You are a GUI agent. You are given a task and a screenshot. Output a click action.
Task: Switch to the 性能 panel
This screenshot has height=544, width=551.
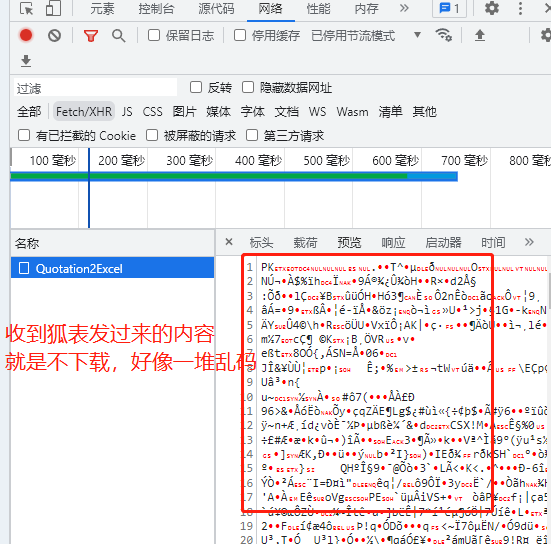tap(318, 9)
